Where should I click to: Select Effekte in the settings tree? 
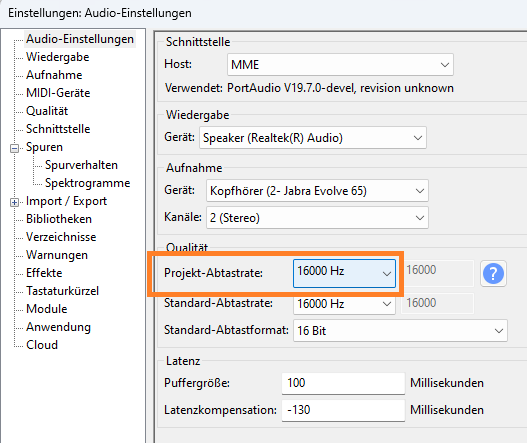tap(44, 273)
